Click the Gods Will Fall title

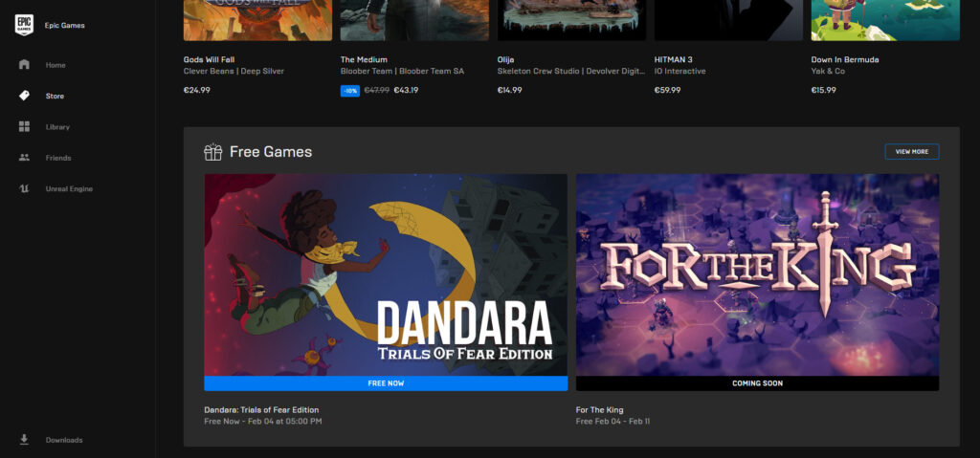click(x=207, y=60)
